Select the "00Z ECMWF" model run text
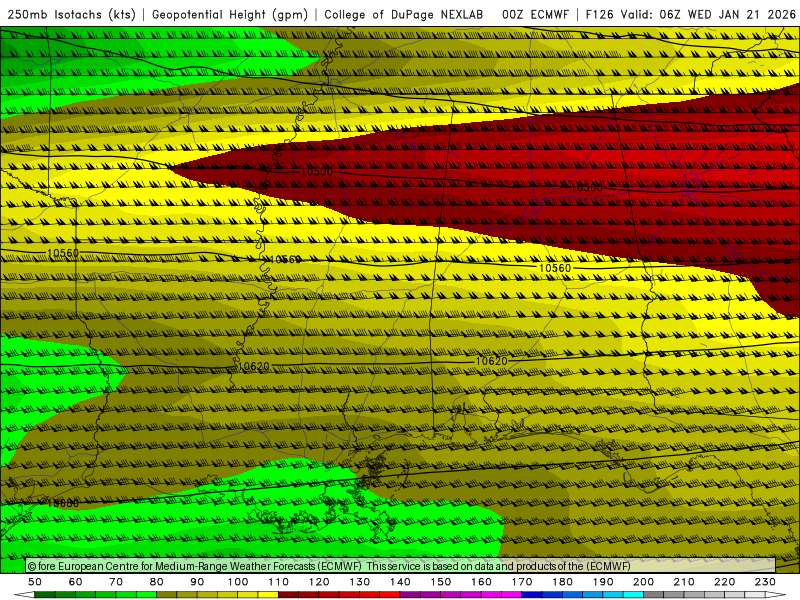This screenshot has height=600, width=800. (535, 14)
